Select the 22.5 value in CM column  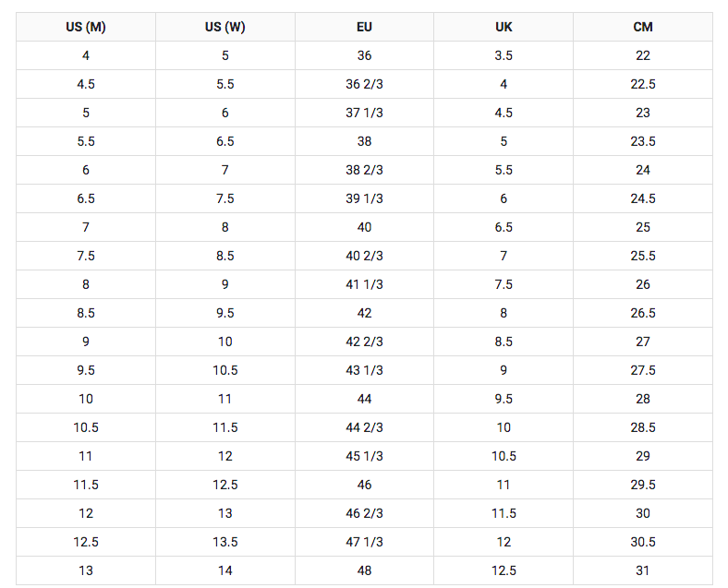[643, 84]
